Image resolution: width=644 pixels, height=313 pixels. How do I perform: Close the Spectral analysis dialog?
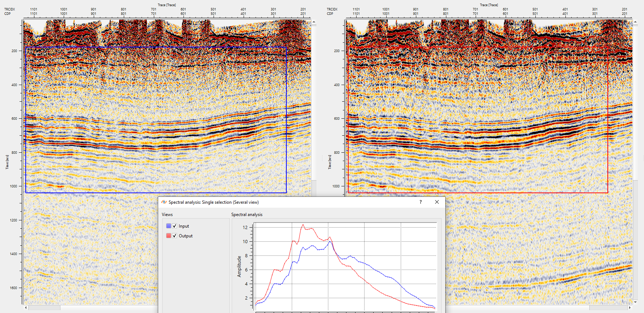click(437, 202)
